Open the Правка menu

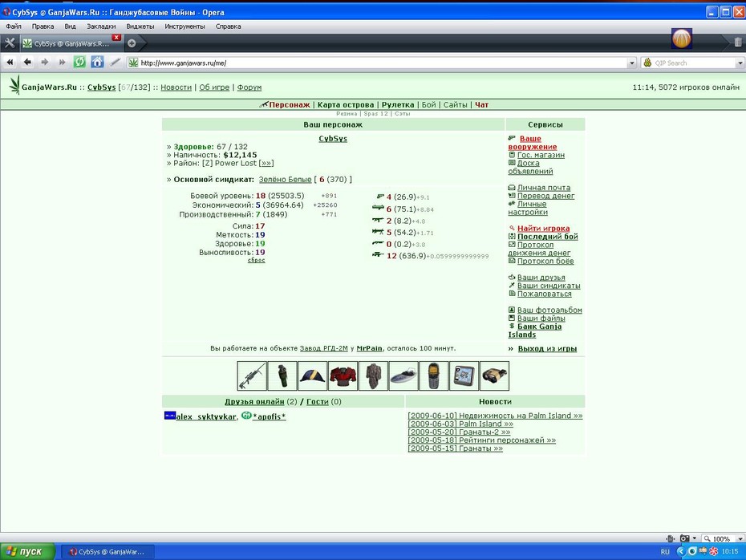pos(43,26)
